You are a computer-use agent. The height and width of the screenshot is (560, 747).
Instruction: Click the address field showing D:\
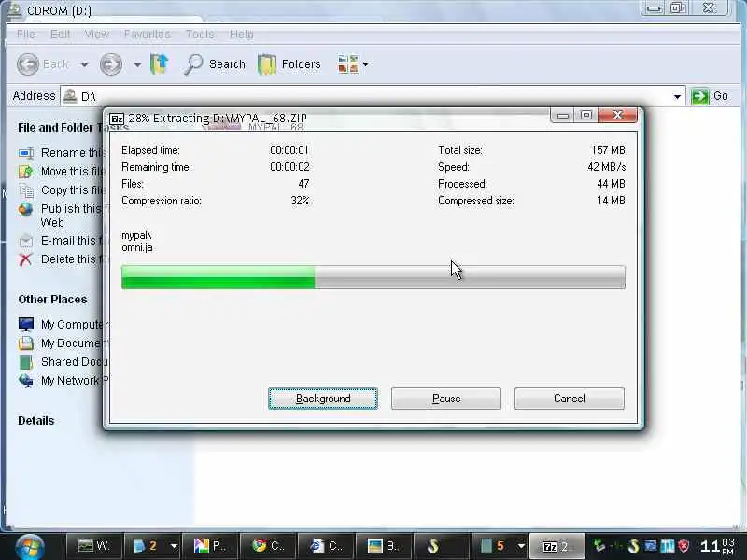click(x=373, y=97)
